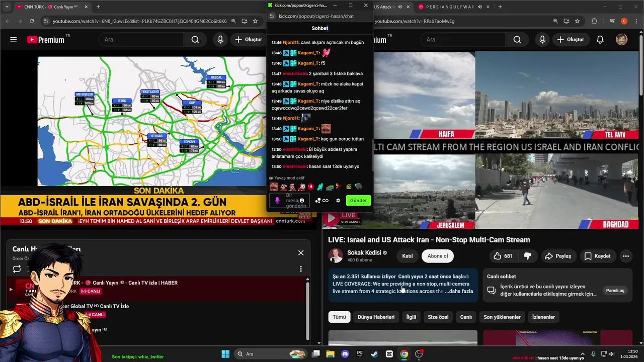Viewport: 644px width, 362px height.
Task: Open playlist three-dot options menu
Action: (301, 269)
